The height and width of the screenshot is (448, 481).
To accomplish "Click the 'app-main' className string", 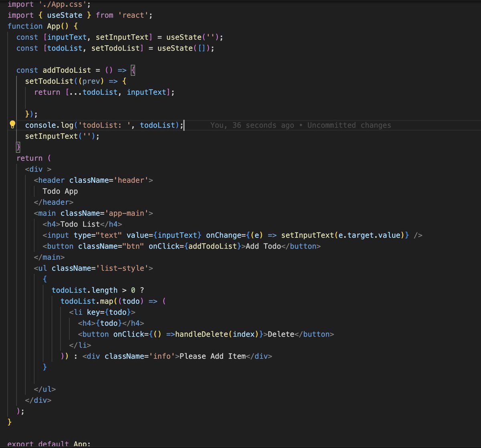I will coord(126,213).
